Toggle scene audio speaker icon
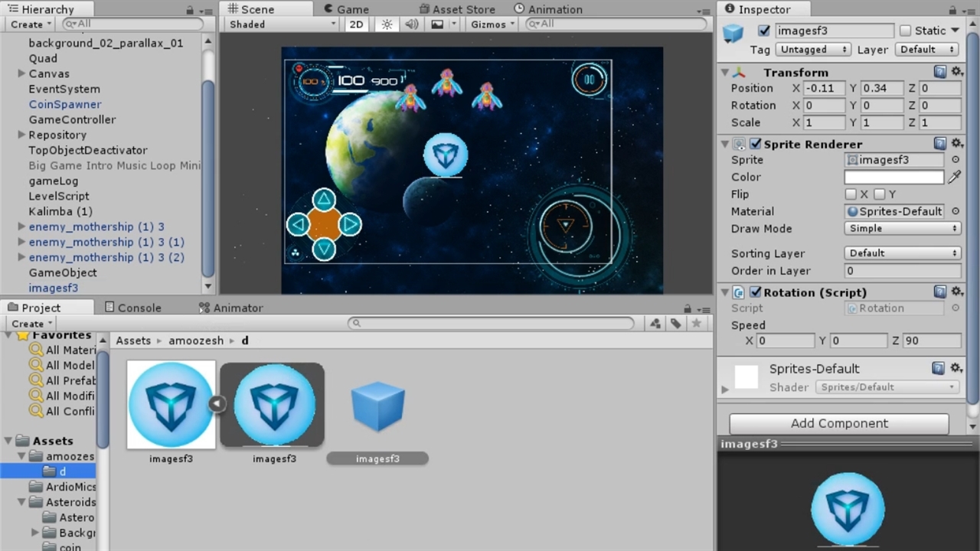This screenshot has height=551, width=980. pos(412,24)
